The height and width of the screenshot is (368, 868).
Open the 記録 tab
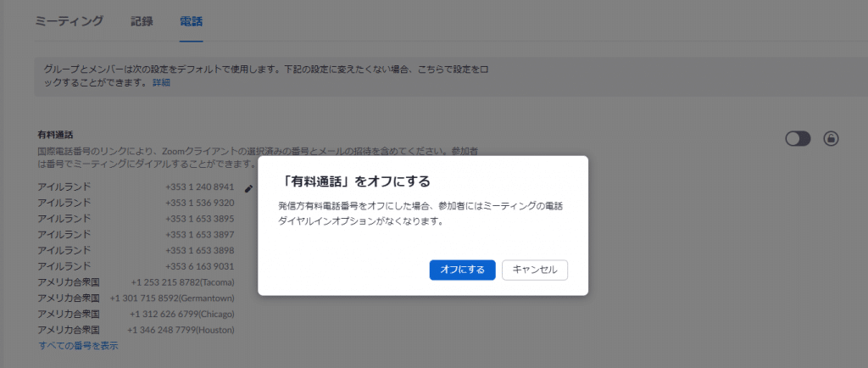pos(142,21)
